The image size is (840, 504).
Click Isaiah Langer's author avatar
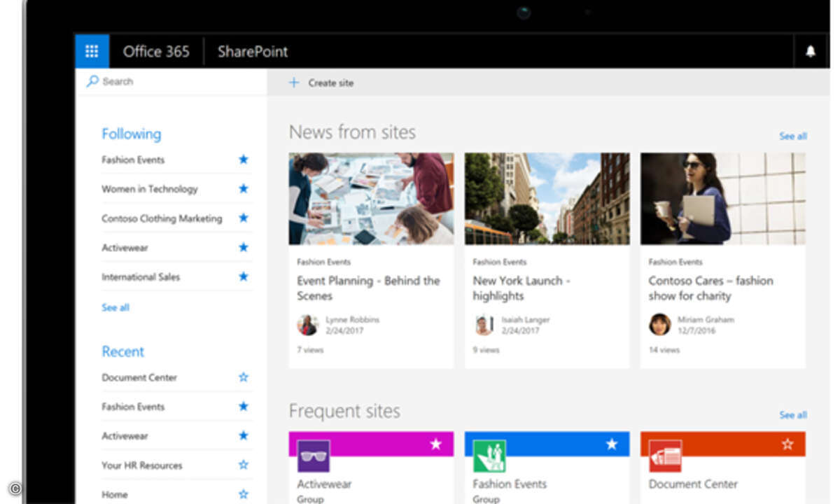point(484,325)
